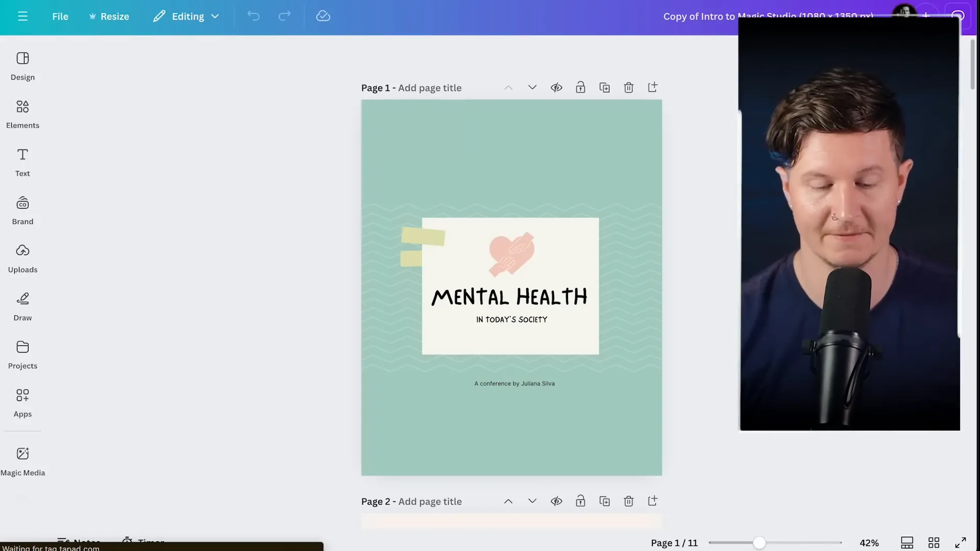Check cloud save status icon

pyautogui.click(x=323, y=16)
